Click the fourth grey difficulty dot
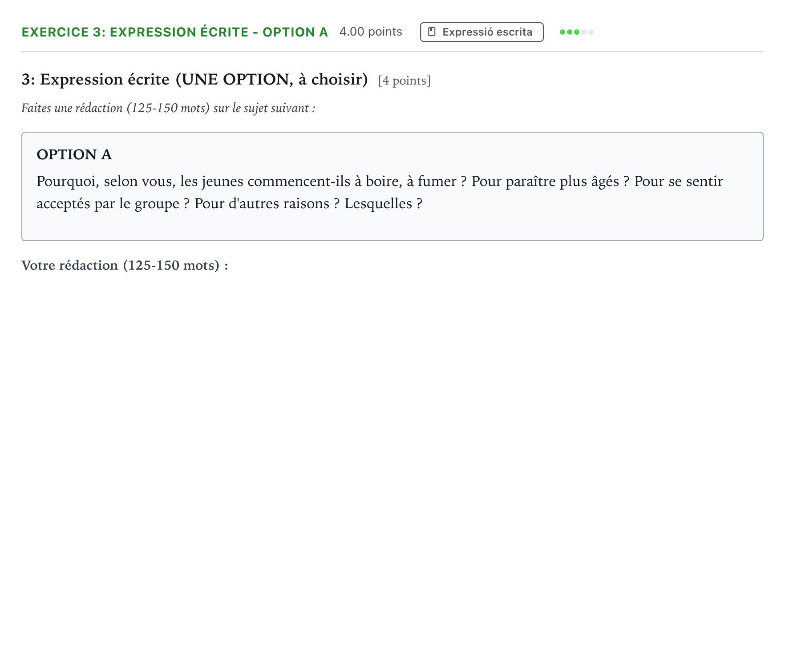785x672 pixels. (x=584, y=32)
